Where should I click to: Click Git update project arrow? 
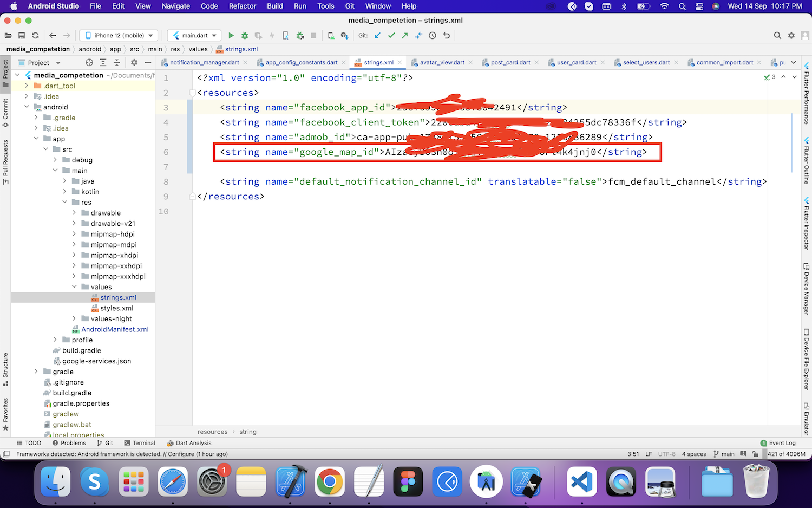point(377,36)
